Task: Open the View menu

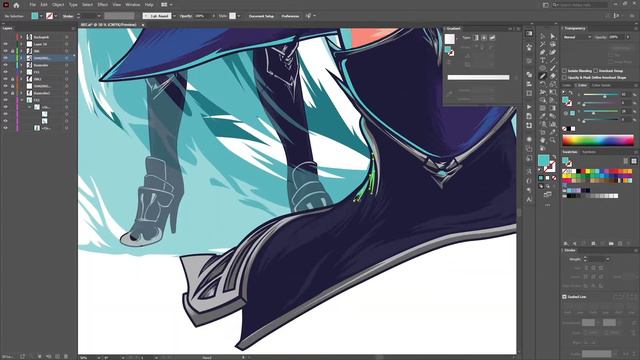Action: (x=117, y=5)
